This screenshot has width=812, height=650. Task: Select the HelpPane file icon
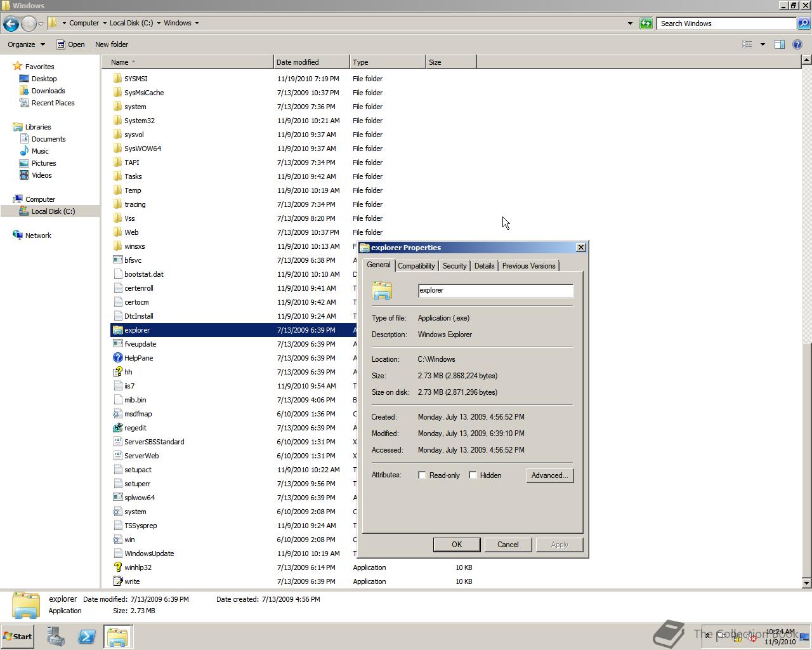pyautogui.click(x=117, y=358)
